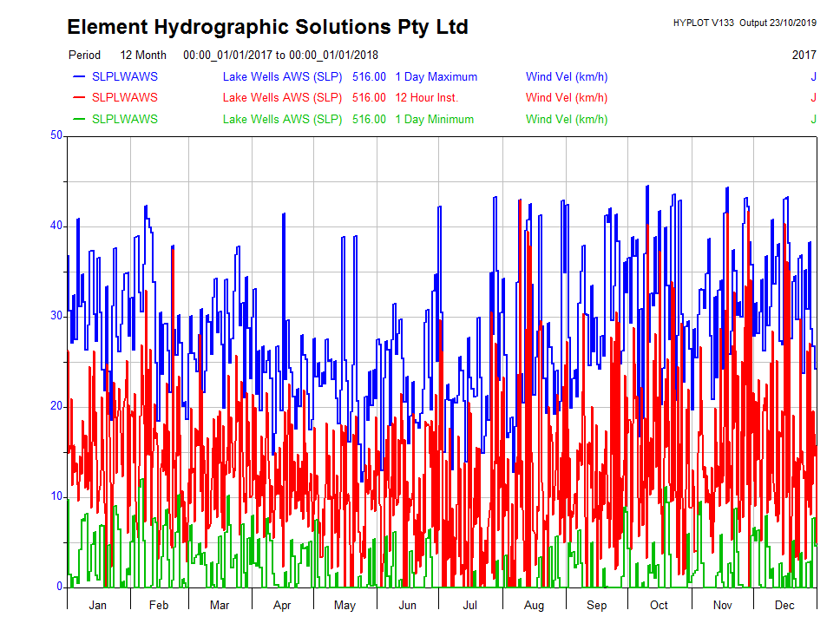Image resolution: width=840 pixels, height=630 pixels.
Task: Click the blue legend line swatch
Action: pos(79,76)
